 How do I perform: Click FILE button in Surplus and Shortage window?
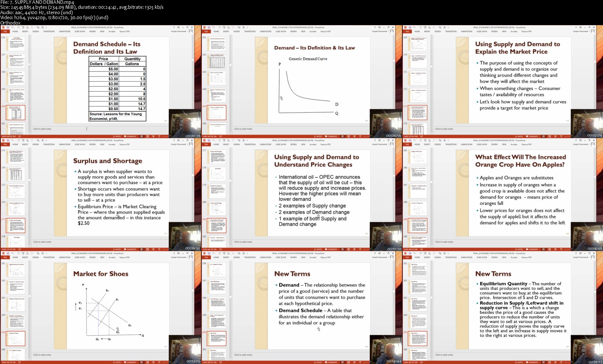point(5,144)
